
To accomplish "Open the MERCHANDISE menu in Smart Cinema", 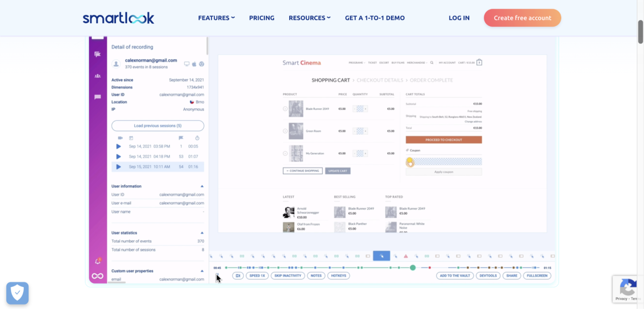I will point(417,63).
